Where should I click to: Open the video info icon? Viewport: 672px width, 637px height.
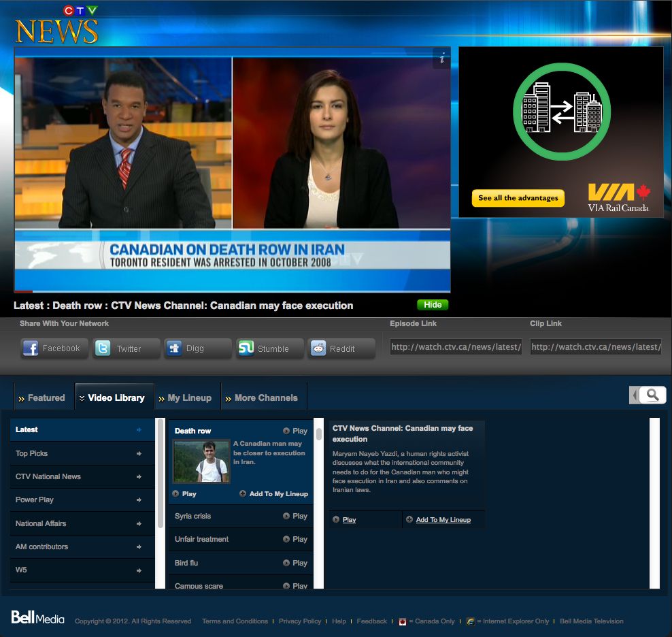442,59
